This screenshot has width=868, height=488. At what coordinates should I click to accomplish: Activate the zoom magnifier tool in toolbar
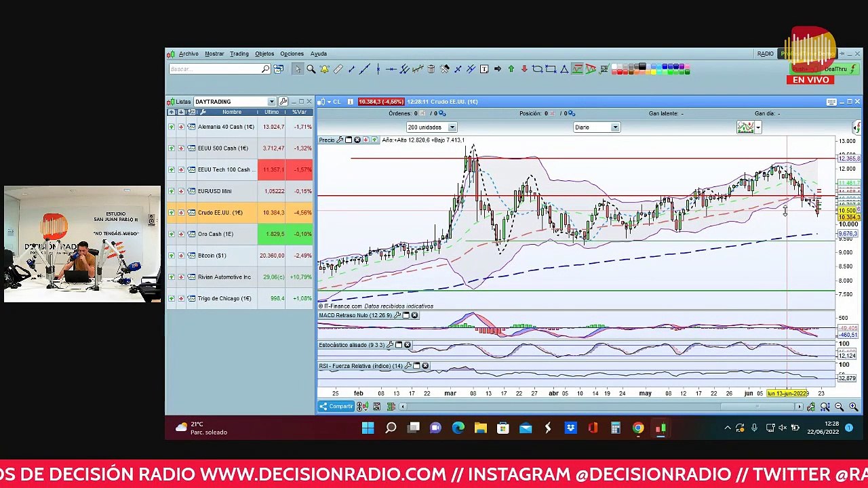pos(311,68)
